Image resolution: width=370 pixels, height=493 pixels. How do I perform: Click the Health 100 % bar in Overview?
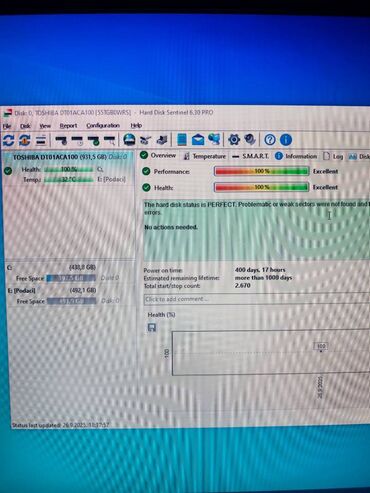[261, 187]
